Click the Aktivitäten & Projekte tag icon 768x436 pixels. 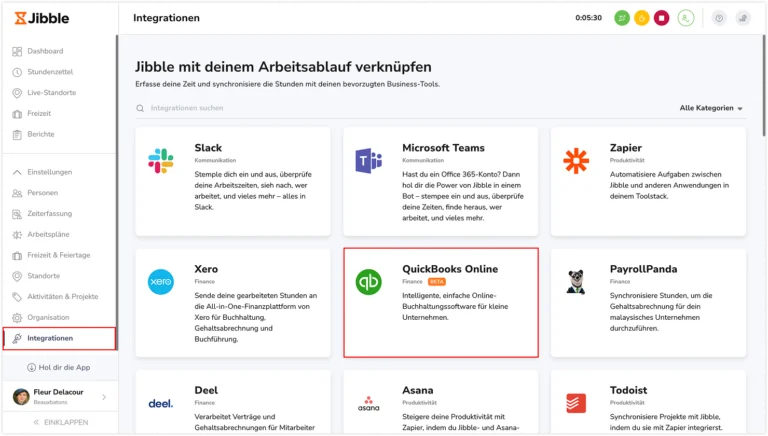tap(17, 297)
